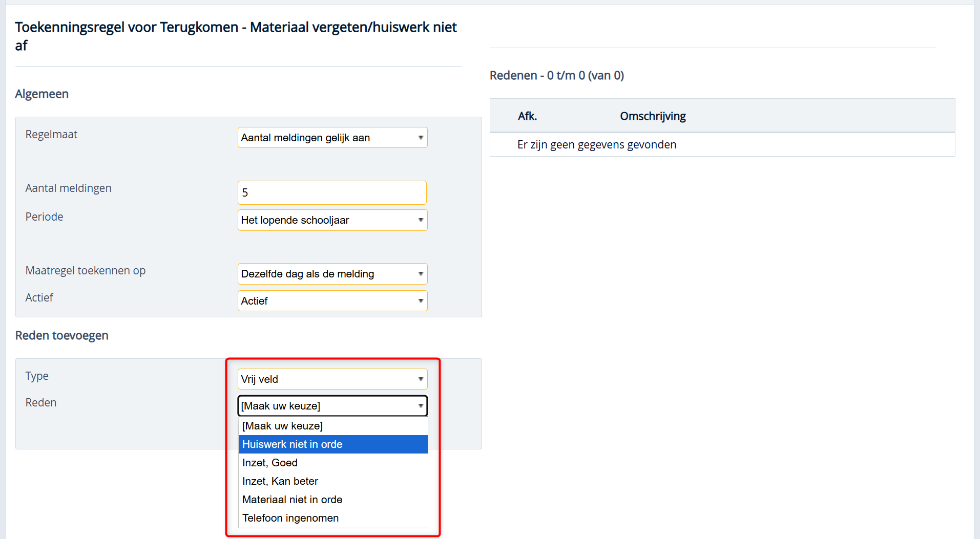Choose Materiaal niet in orde option

point(293,500)
